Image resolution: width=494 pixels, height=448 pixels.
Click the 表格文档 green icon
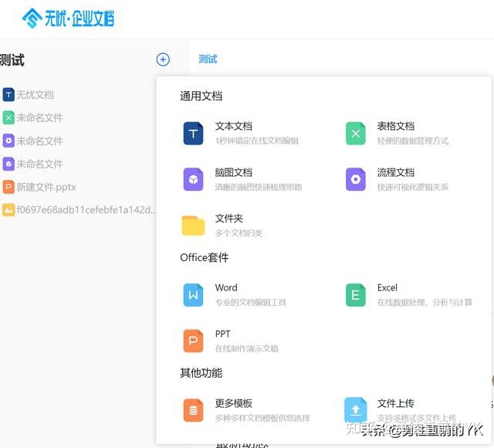pos(355,134)
